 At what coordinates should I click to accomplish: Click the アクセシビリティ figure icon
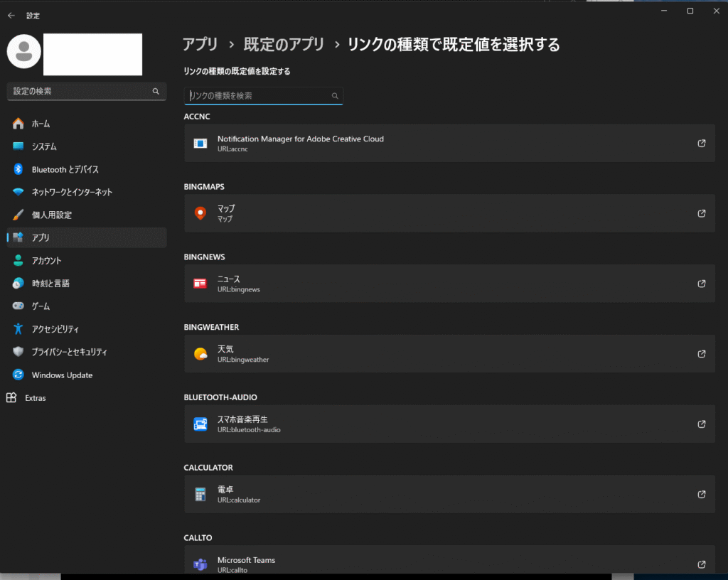tap(18, 328)
